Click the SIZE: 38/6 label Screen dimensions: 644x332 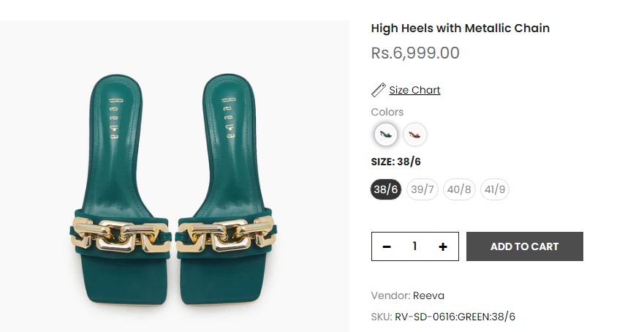click(x=395, y=162)
